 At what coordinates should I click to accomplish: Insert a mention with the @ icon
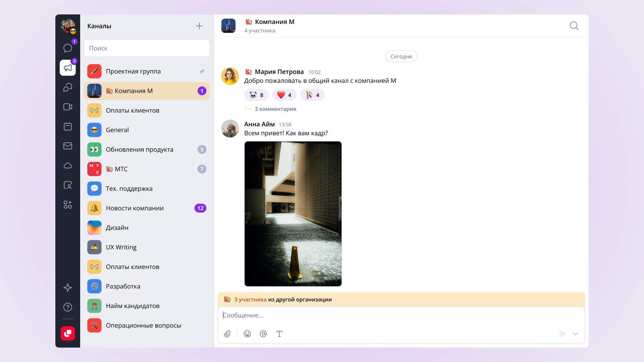pos(263,334)
